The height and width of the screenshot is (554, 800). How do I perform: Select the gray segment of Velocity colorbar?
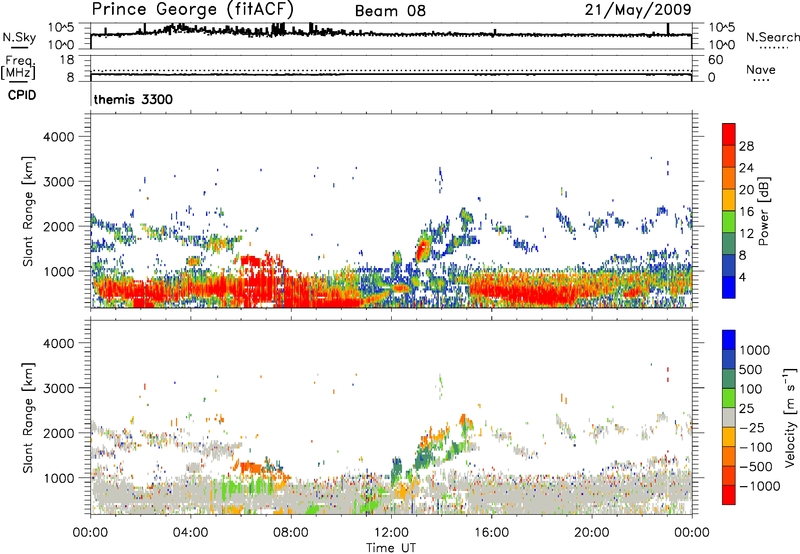coord(729,417)
